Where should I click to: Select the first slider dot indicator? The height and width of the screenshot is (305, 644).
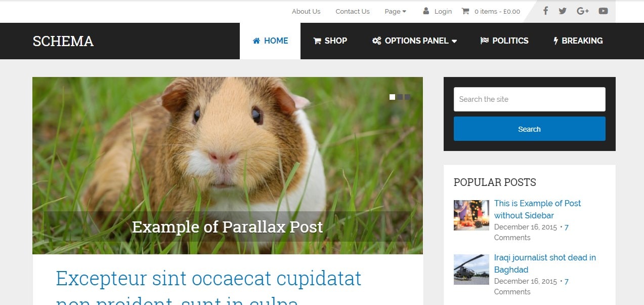(x=392, y=97)
